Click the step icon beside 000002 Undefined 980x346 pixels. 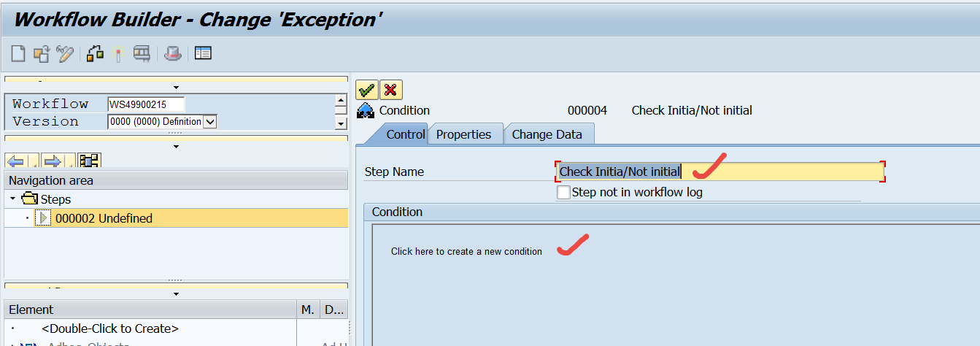(x=43, y=218)
